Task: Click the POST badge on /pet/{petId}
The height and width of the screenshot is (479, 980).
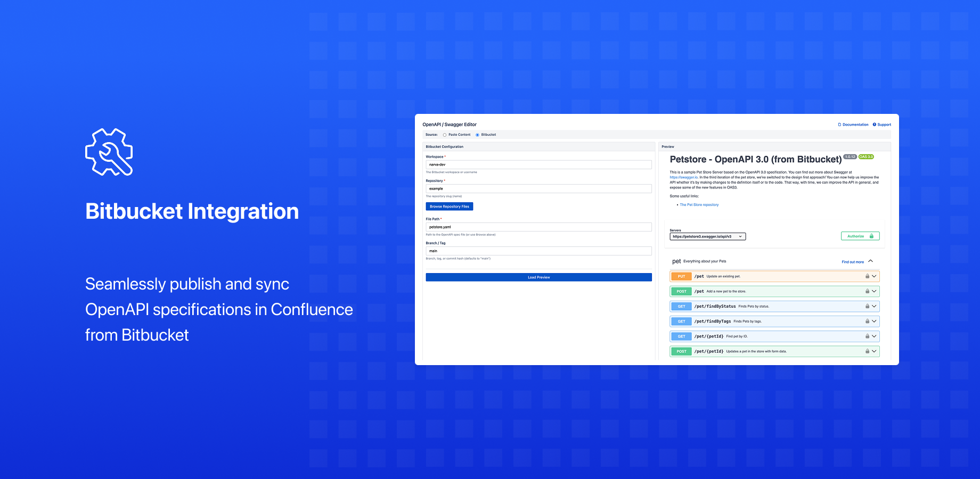Action: (681, 351)
